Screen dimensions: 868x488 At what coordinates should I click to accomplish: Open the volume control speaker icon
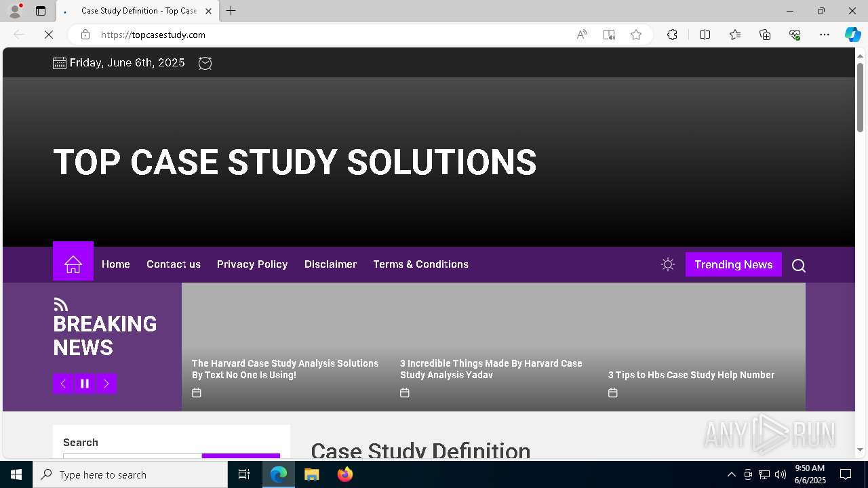pos(781,474)
